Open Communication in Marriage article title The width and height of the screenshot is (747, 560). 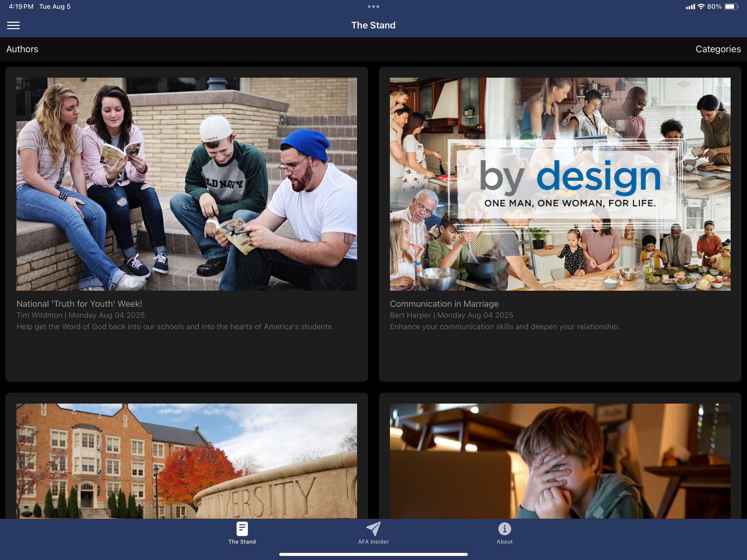[x=444, y=304]
